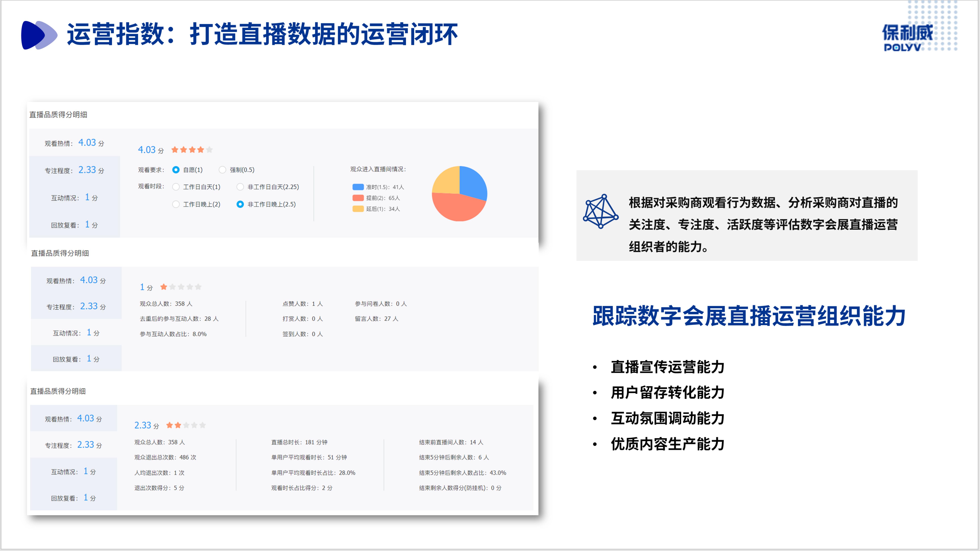Open 观看热情 tab in the middle panel
Screen dimensions: 980x551
click(76, 280)
